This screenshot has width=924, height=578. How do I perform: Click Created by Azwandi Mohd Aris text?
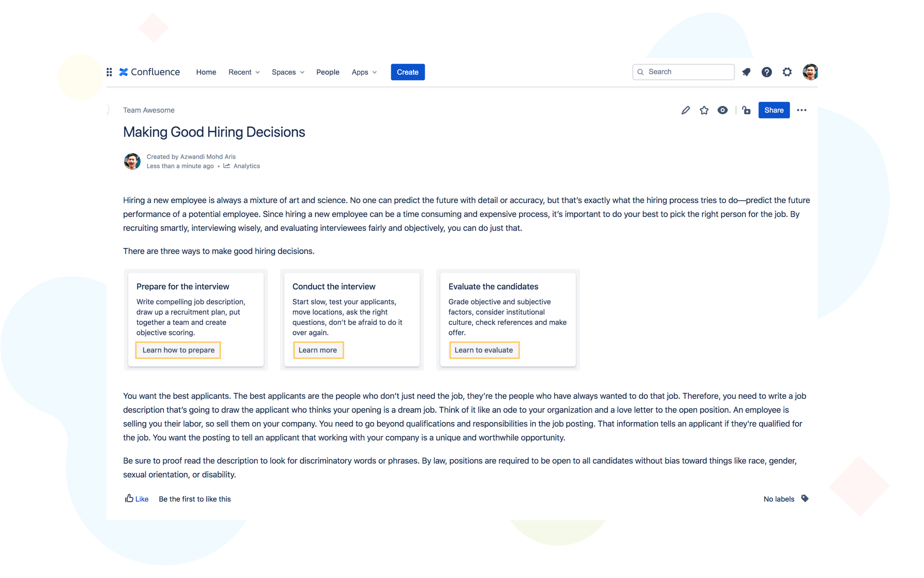click(x=191, y=157)
